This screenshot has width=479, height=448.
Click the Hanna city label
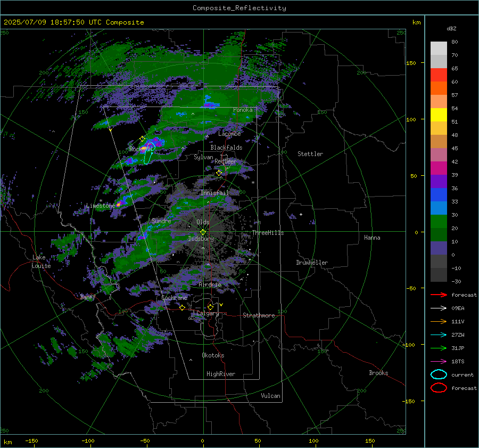372,238
